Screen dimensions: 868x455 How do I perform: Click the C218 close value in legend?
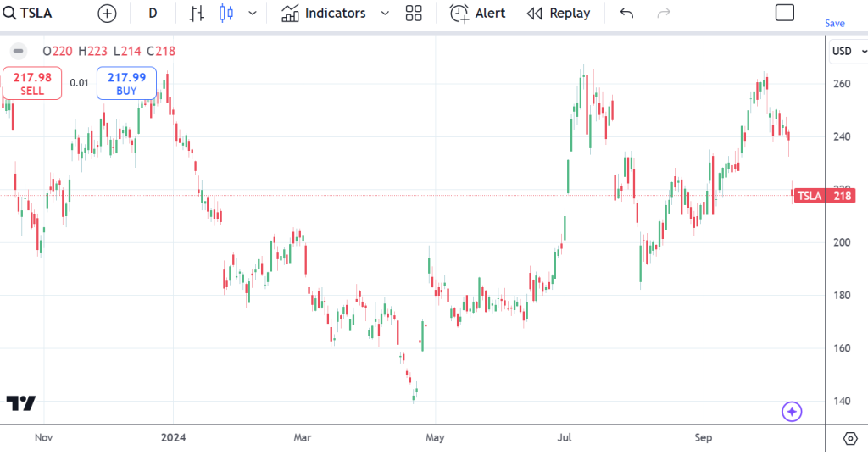pyautogui.click(x=161, y=52)
